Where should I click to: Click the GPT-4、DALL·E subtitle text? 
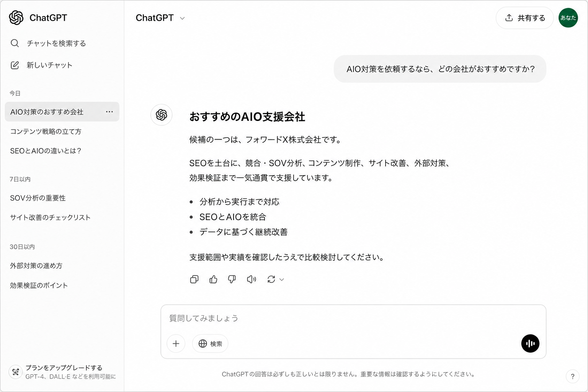(x=70, y=377)
